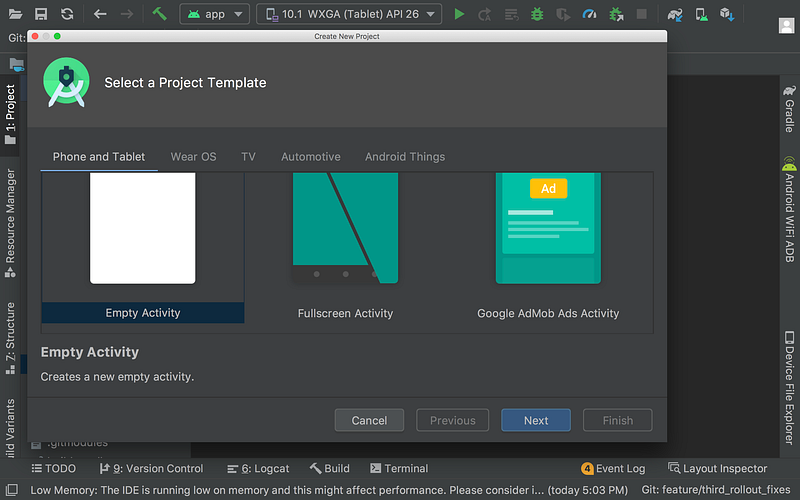Click the Finish button

(x=618, y=420)
